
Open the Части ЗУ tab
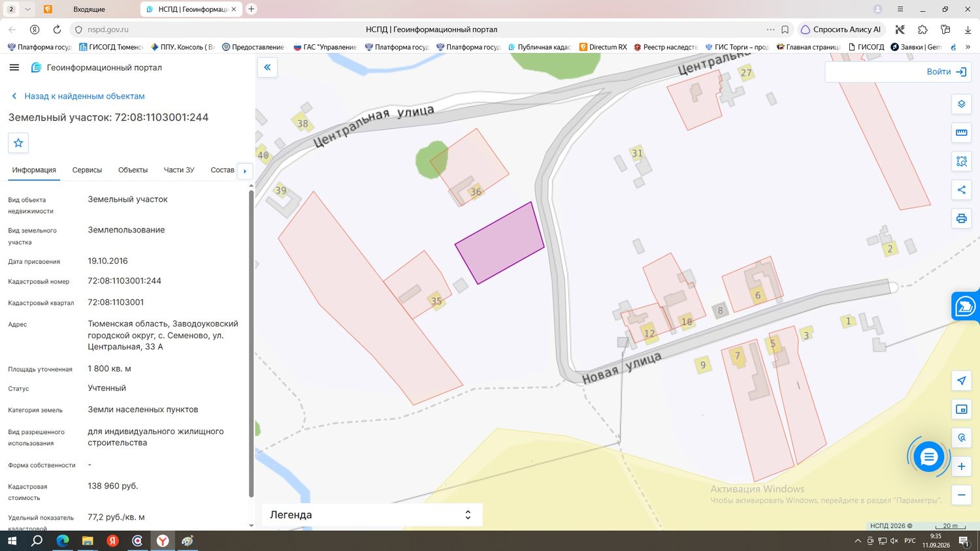[x=179, y=170]
